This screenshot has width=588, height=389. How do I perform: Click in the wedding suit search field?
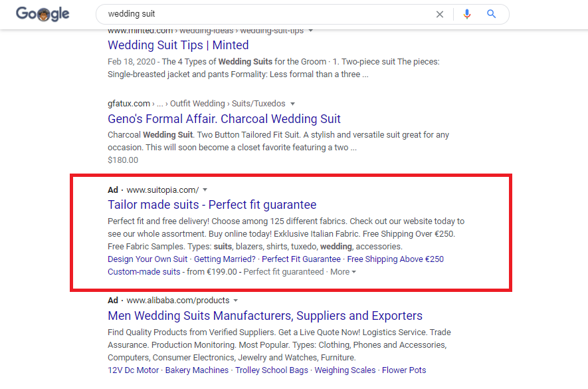270,14
